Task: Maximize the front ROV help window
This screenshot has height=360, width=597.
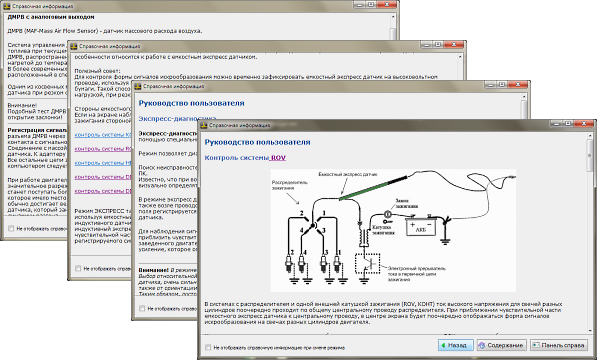Action: [x=568, y=123]
